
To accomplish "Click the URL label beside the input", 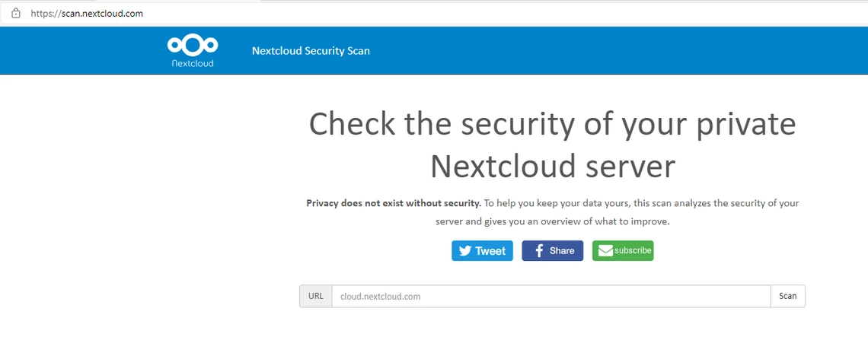I will pyautogui.click(x=316, y=296).
